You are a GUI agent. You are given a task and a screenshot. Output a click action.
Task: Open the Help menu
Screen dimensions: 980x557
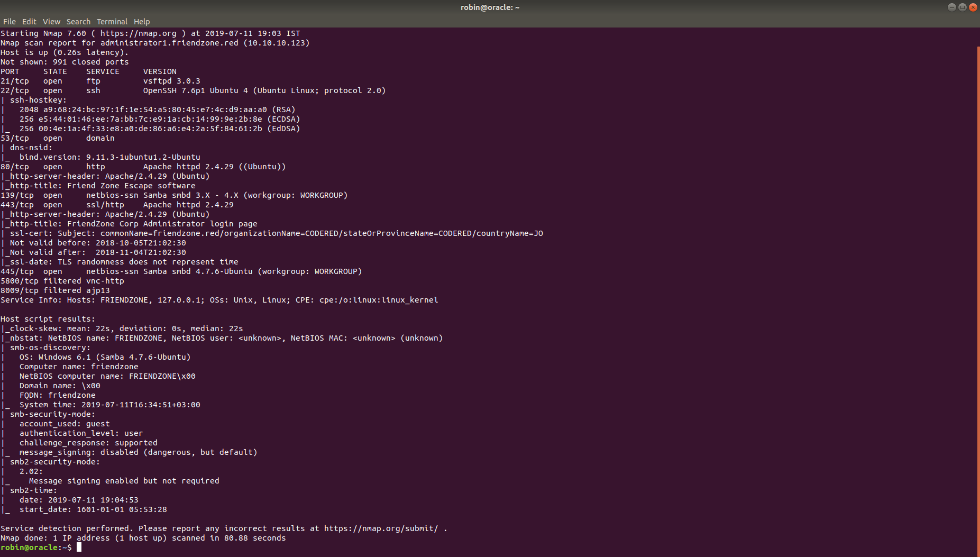click(142, 22)
